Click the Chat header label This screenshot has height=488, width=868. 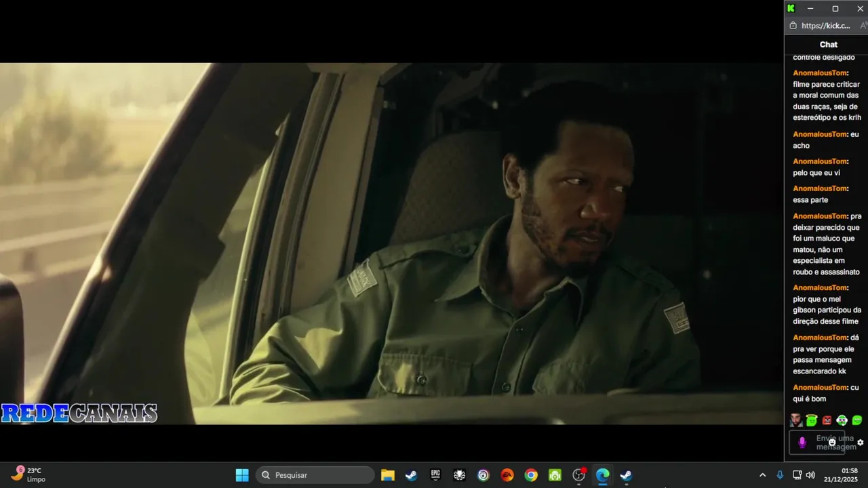pyautogui.click(x=828, y=45)
